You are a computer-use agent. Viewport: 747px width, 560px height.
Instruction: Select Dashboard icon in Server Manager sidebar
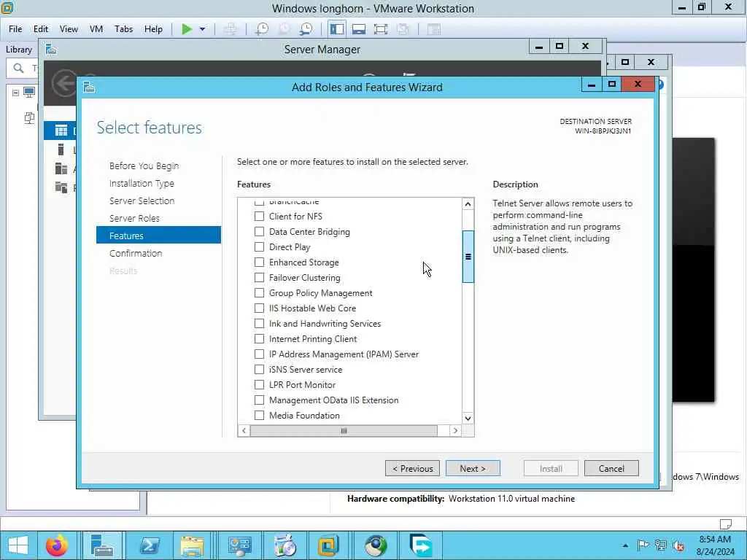61,130
